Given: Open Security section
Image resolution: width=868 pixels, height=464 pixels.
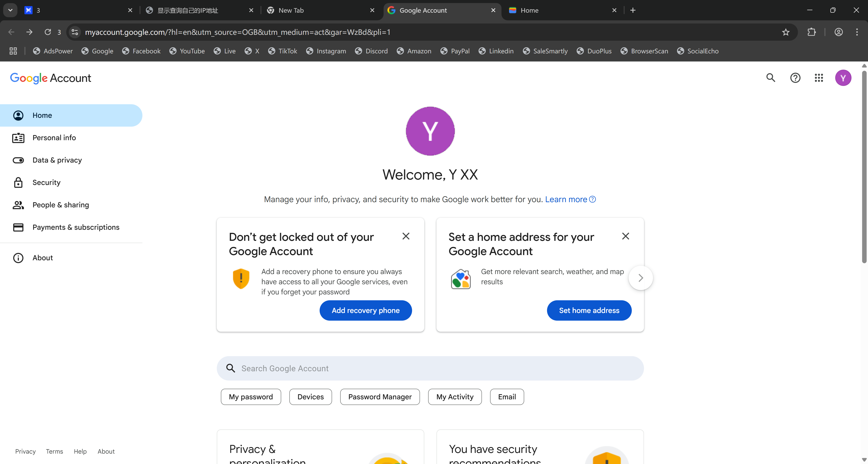Looking at the screenshot, I should (x=71, y=182).
